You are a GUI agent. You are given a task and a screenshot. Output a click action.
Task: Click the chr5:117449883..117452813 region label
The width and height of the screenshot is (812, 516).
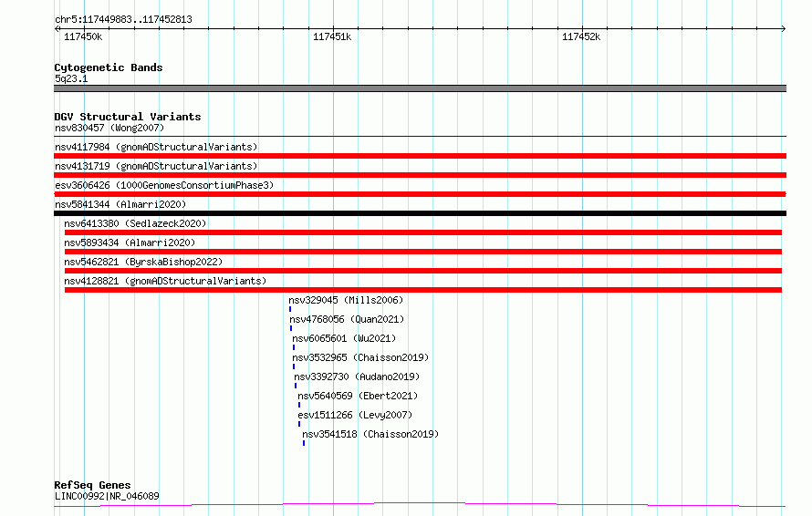(x=123, y=19)
